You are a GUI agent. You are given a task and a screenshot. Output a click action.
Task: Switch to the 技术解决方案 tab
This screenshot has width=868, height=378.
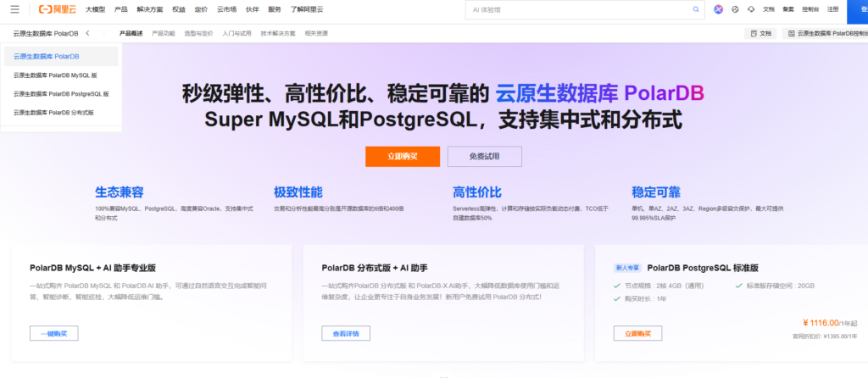(x=278, y=33)
